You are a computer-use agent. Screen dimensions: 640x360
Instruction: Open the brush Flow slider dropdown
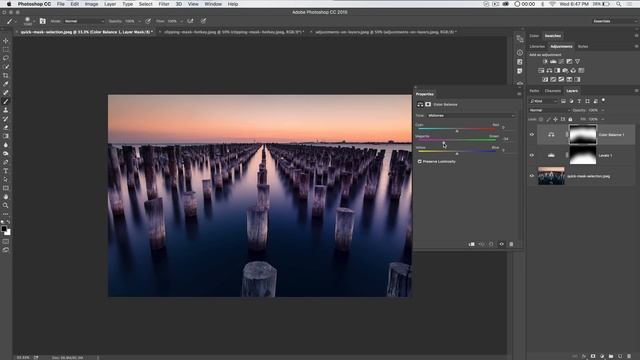[181, 21]
